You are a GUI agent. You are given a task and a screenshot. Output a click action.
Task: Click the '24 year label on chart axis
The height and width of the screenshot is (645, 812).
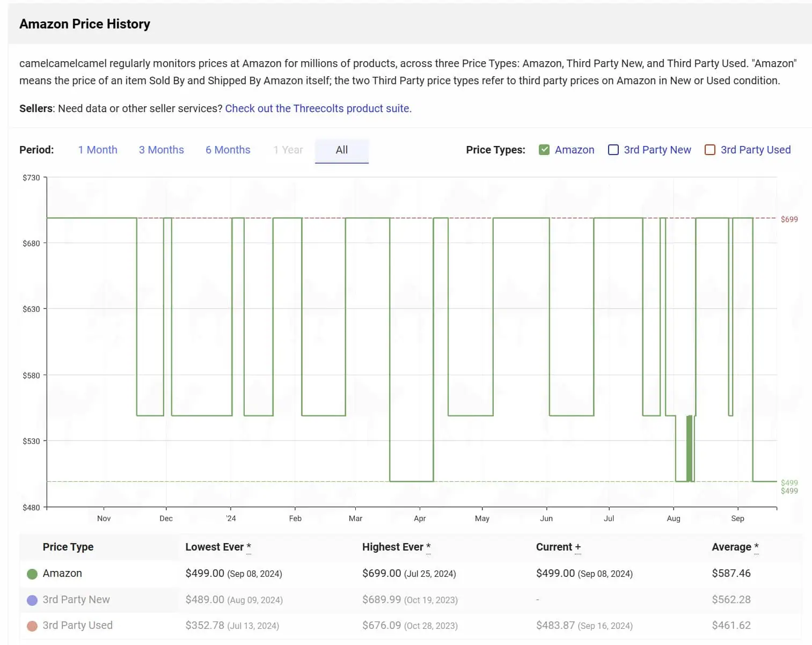231,518
